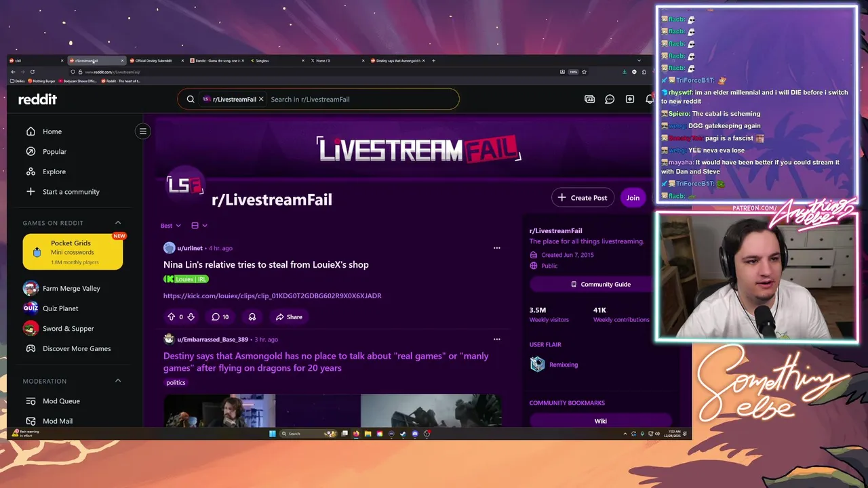Open the kick.com louiex clip link

273,296
